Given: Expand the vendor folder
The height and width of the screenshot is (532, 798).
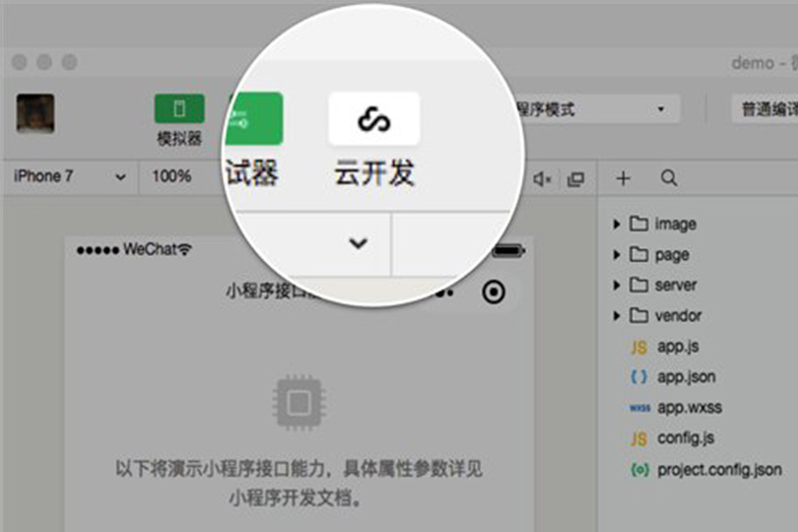Looking at the screenshot, I should tap(617, 315).
